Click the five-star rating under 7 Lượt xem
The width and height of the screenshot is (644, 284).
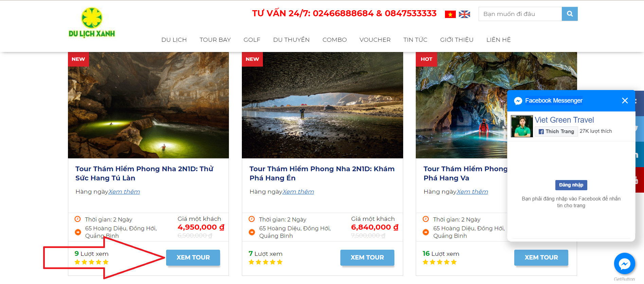[x=266, y=262]
